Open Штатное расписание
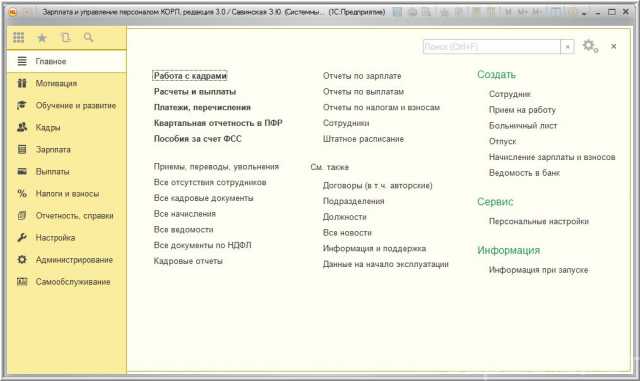This screenshot has width=640, height=381. coord(363,139)
